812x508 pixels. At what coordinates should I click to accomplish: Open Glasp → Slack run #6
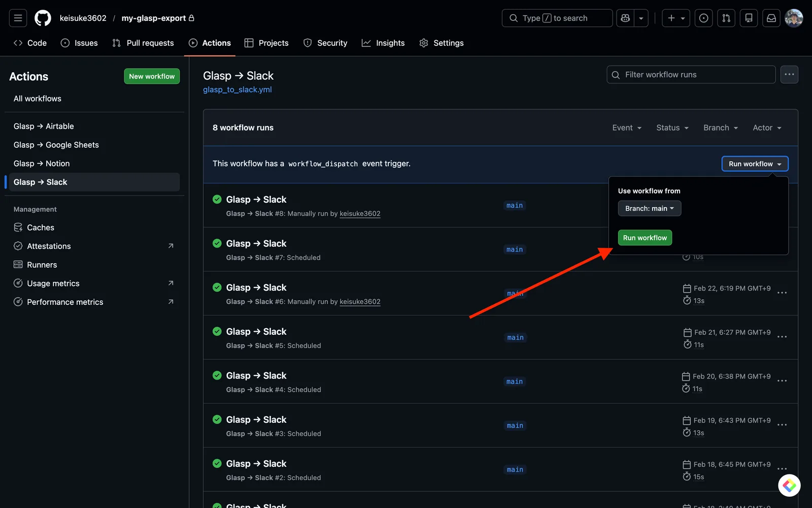pyautogui.click(x=256, y=288)
